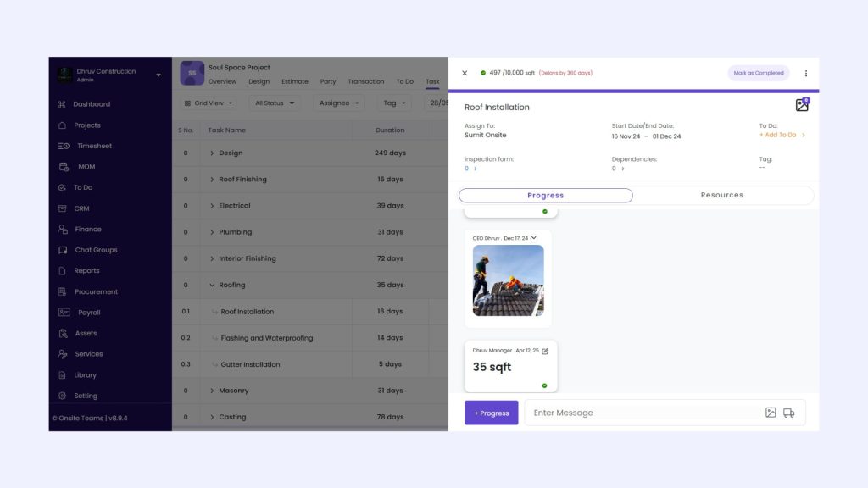Open Payroll from the sidebar
868x488 pixels.
(x=89, y=313)
